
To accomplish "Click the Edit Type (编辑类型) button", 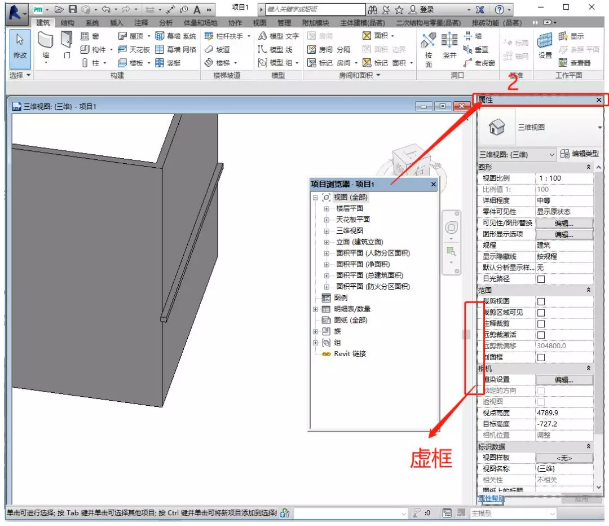I will click(579, 154).
